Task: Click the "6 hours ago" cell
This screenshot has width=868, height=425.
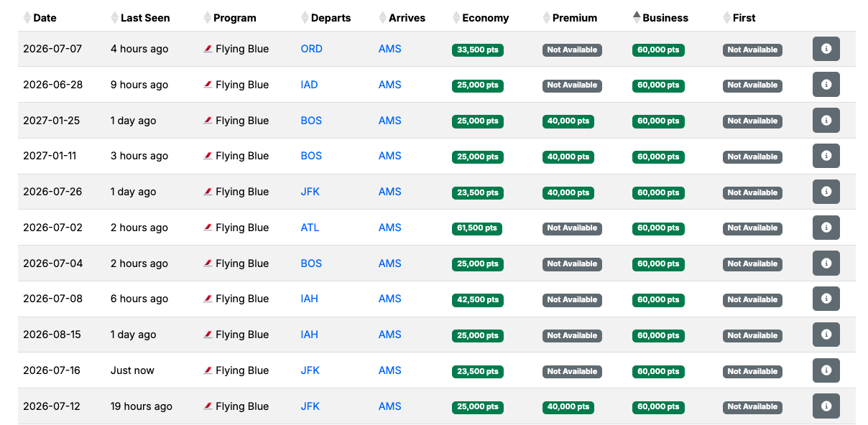Action: [139, 299]
